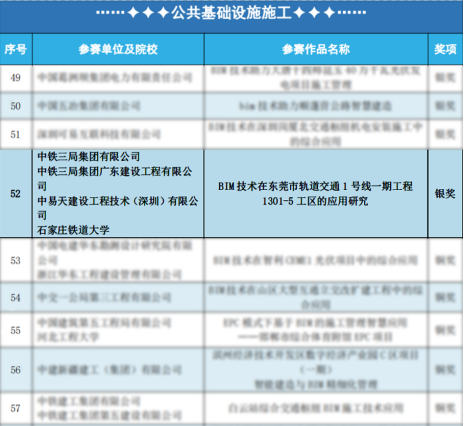The height and width of the screenshot is (426, 464).
Task: Click row number 55 cell
Action: pos(16,330)
